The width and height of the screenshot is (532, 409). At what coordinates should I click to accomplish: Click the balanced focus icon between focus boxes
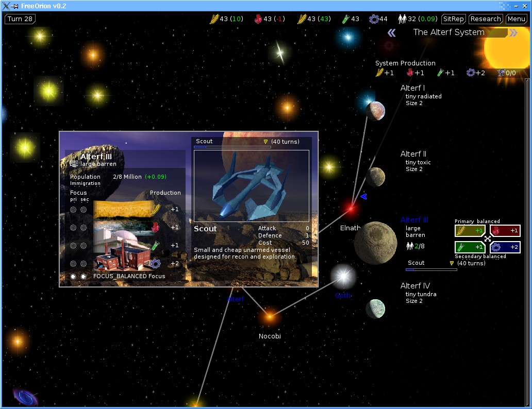pyautogui.click(x=488, y=239)
